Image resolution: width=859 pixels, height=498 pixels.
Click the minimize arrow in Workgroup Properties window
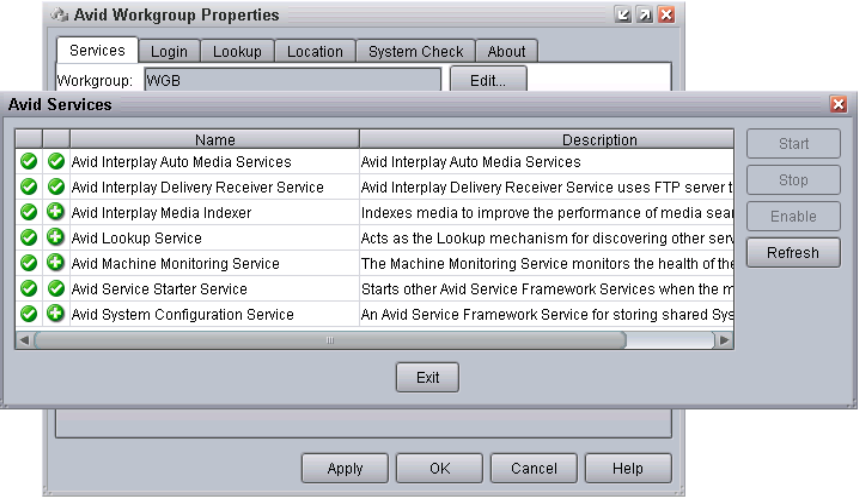click(x=622, y=15)
